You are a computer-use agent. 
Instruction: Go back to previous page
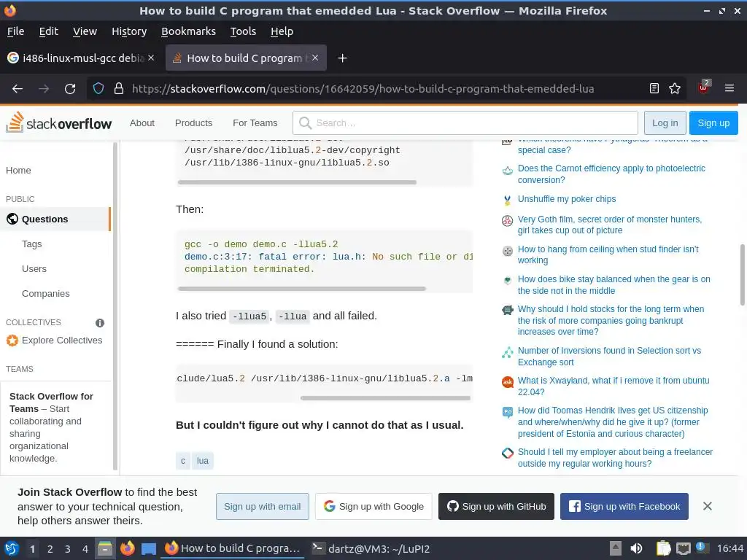click(x=18, y=88)
